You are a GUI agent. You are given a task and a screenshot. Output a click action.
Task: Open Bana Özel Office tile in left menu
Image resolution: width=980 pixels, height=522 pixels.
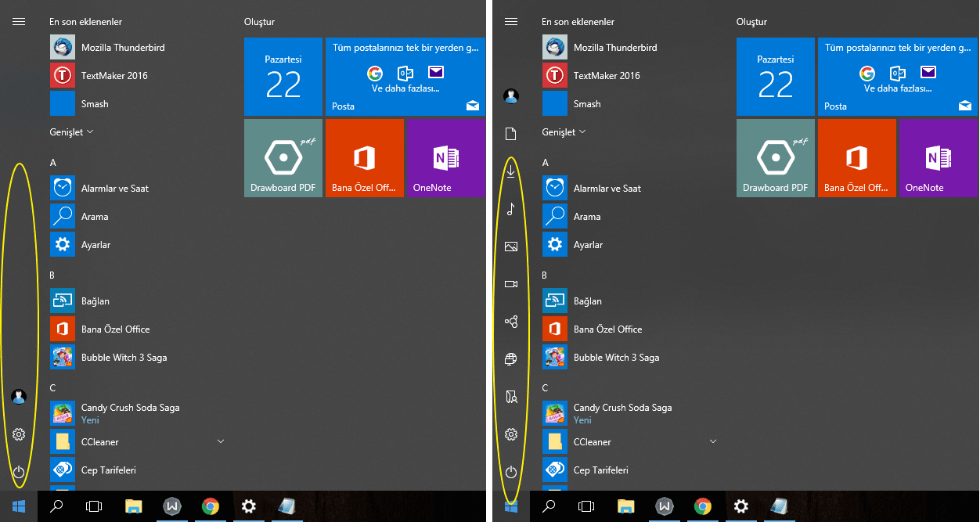pos(365,158)
